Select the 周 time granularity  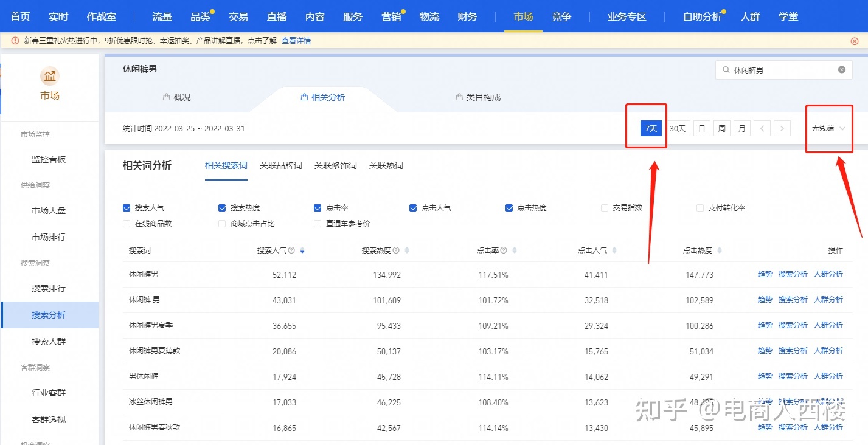(721, 128)
